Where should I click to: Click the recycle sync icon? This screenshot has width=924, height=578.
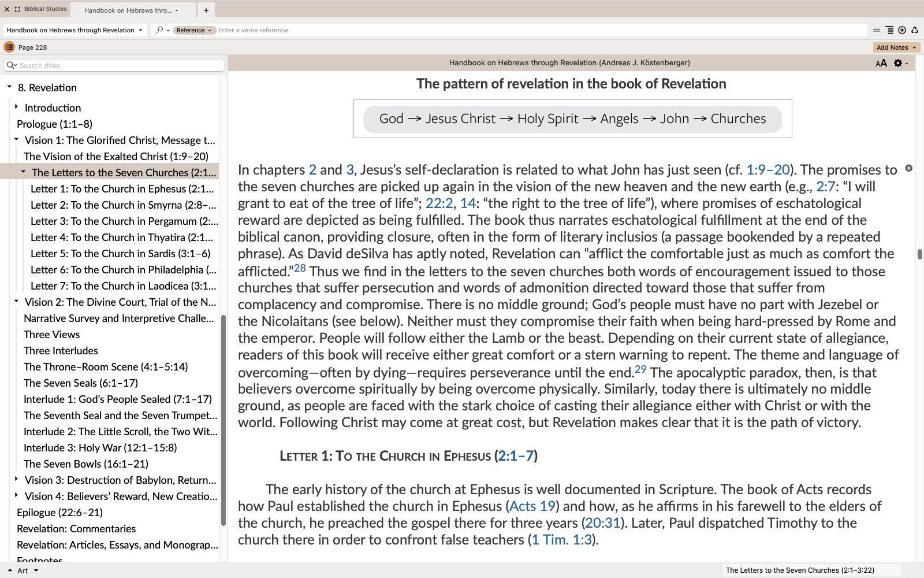[x=915, y=30]
